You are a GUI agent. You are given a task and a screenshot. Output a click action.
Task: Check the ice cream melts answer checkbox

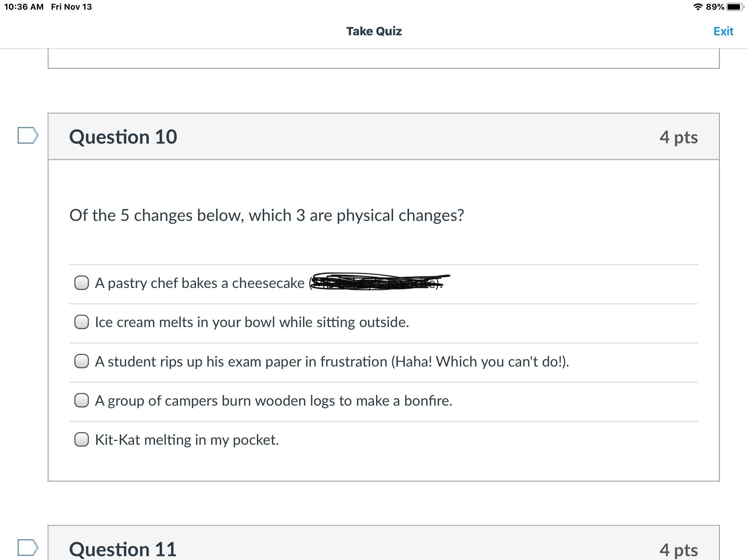(82, 322)
